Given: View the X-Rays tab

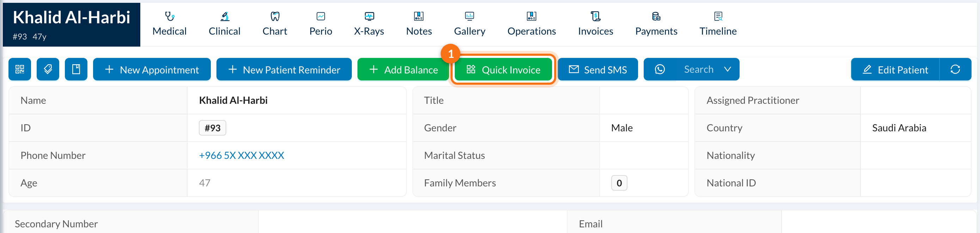Looking at the screenshot, I should [369, 24].
